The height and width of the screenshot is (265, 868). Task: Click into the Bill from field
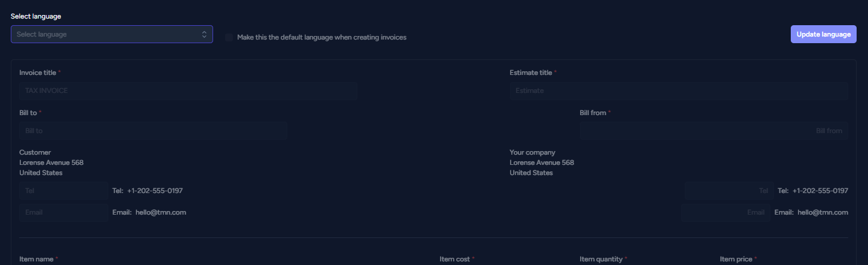click(x=714, y=131)
